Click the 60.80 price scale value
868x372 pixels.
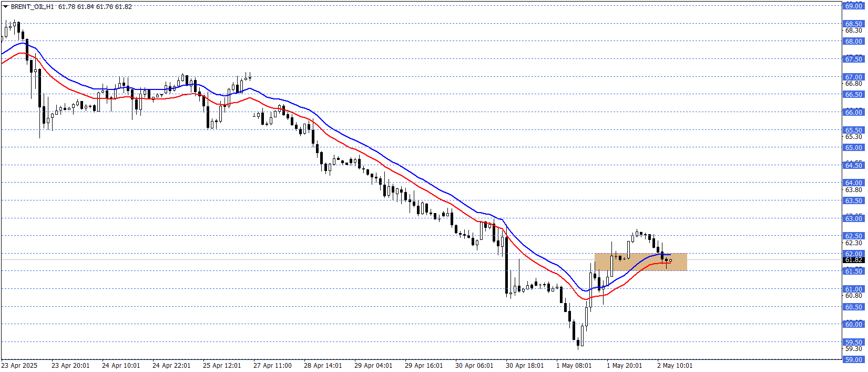pyautogui.click(x=854, y=296)
